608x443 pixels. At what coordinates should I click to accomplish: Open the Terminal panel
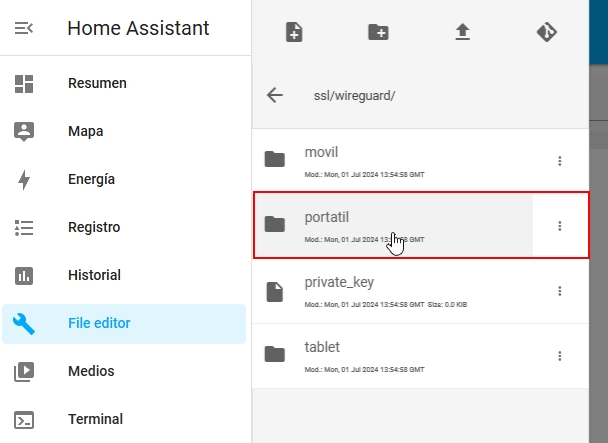pyautogui.click(x=95, y=419)
